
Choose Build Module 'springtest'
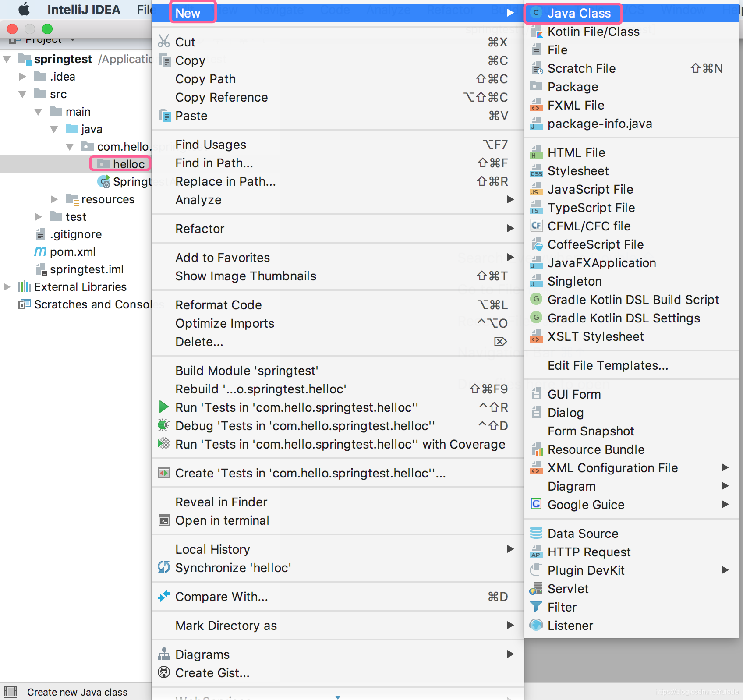pos(338,370)
